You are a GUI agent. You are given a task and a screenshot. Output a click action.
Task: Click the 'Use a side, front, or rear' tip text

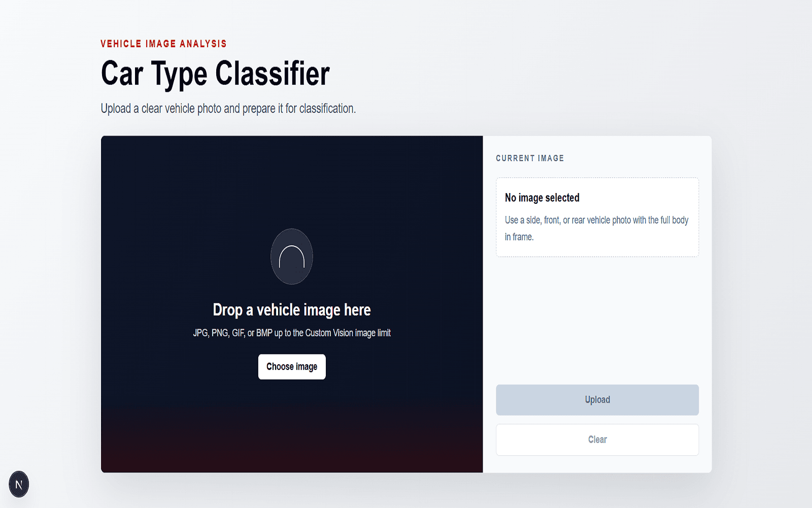596,229
